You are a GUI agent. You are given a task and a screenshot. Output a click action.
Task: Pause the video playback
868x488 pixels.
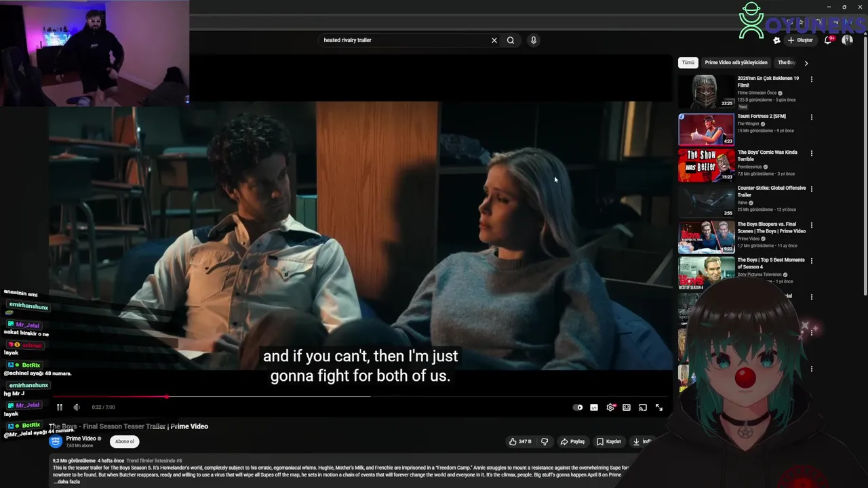[x=59, y=407]
